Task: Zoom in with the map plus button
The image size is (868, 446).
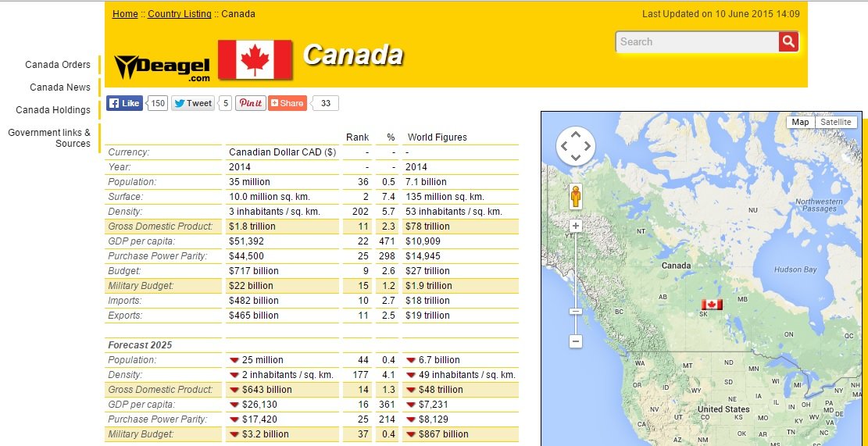Action: pyautogui.click(x=576, y=226)
